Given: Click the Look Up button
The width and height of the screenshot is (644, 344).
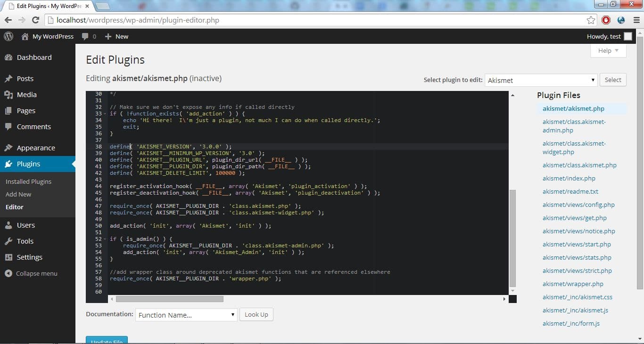Looking at the screenshot, I should [x=256, y=314].
